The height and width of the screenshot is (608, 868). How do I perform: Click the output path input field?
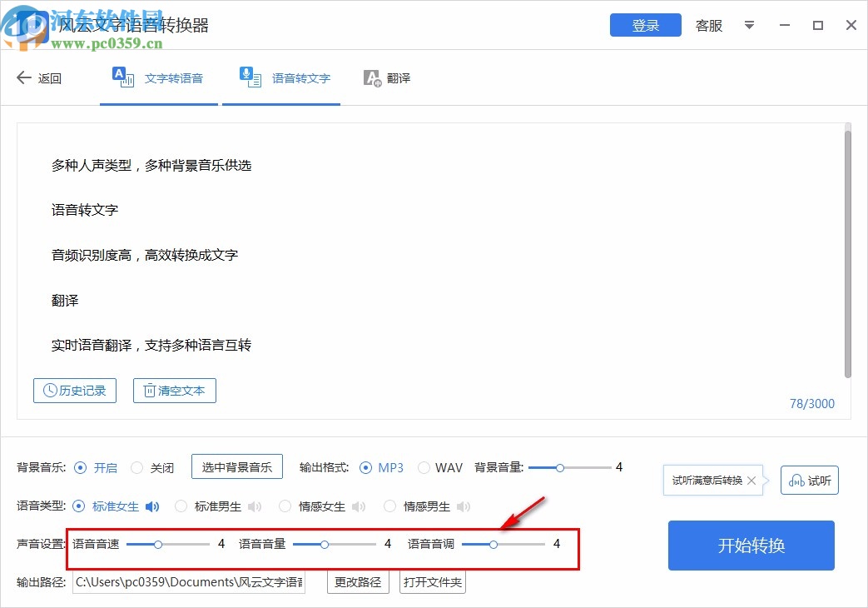click(188, 582)
